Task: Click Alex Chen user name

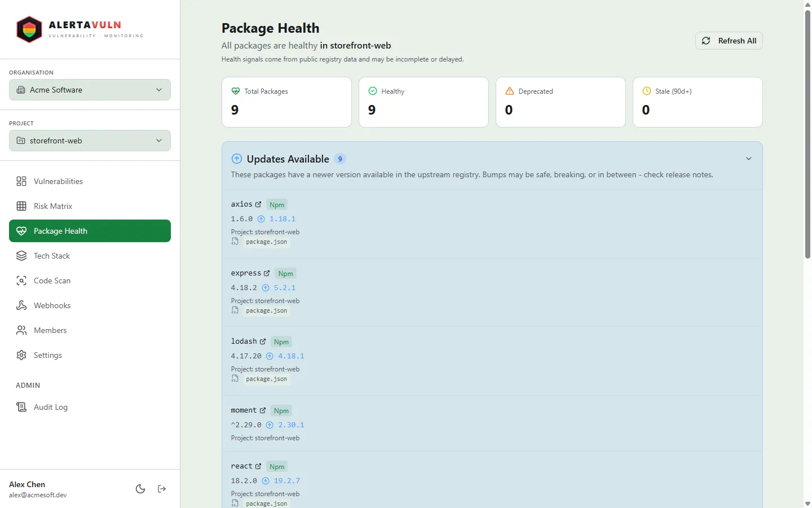Action: click(27, 484)
